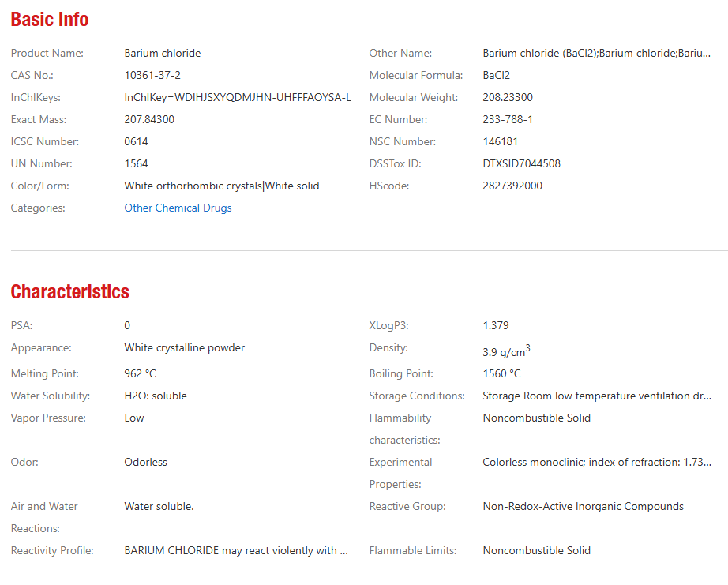This screenshot has height=585, width=728.
Task: Click the Reactivity Profile label
Action: (52, 550)
